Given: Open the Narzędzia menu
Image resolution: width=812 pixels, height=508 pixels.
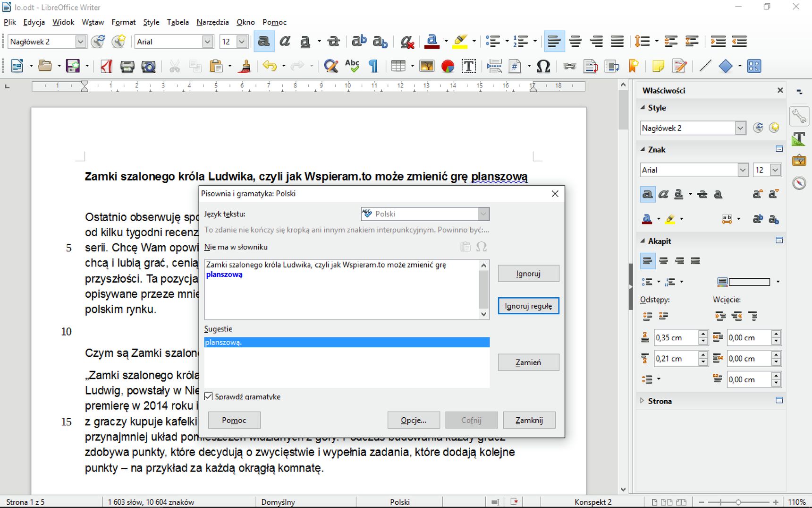Looking at the screenshot, I should 212,22.
